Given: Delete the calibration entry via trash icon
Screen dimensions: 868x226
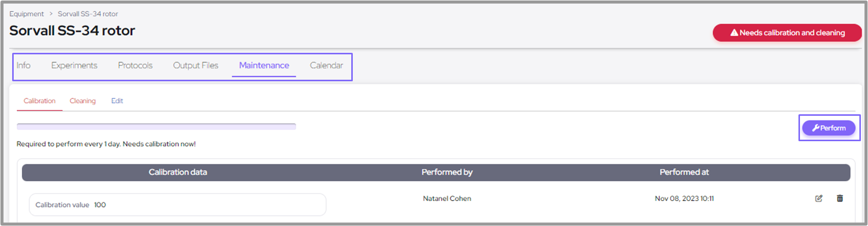Looking at the screenshot, I should [840, 199].
